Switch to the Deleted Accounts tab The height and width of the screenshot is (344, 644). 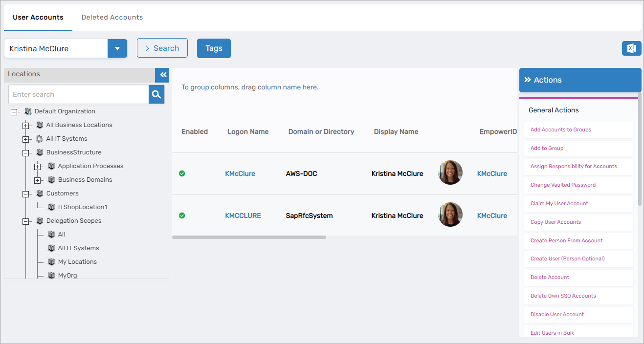pyautogui.click(x=112, y=17)
